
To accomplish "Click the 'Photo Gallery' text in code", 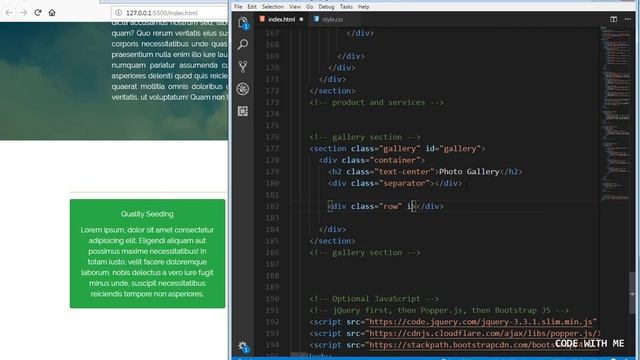I will 469,171.
